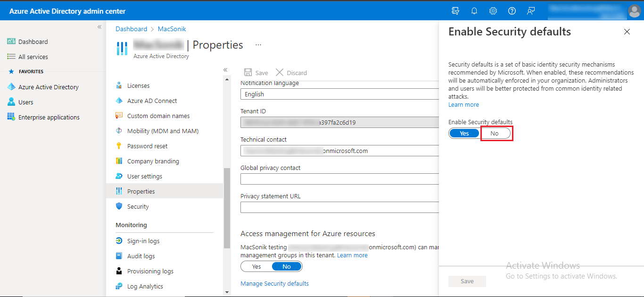Viewport: 644px width, 297px height.
Task: Set Enable Security defaults to Yes
Action: click(x=464, y=134)
